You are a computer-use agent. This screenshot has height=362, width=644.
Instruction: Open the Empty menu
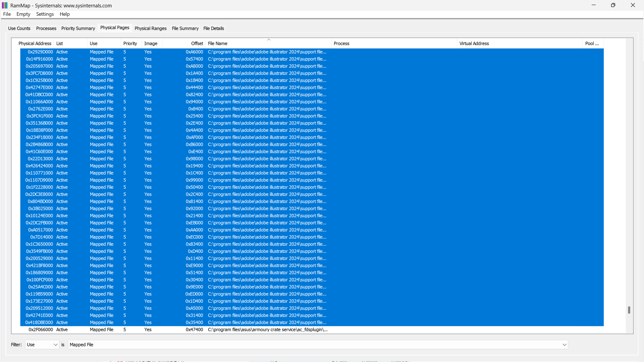23,14
